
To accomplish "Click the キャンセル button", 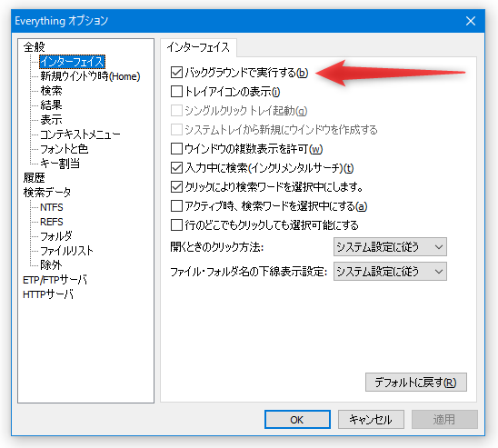I will [371, 420].
